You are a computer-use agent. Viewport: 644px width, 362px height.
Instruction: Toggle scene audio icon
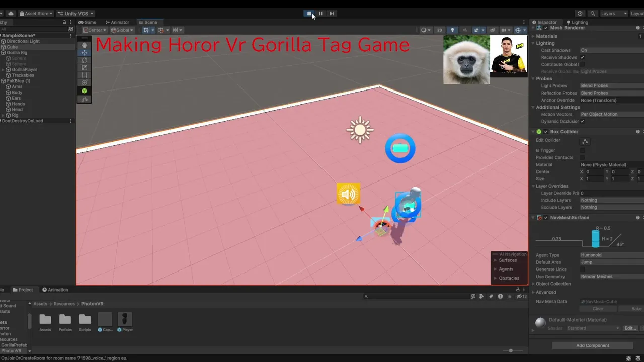[x=464, y=30]
